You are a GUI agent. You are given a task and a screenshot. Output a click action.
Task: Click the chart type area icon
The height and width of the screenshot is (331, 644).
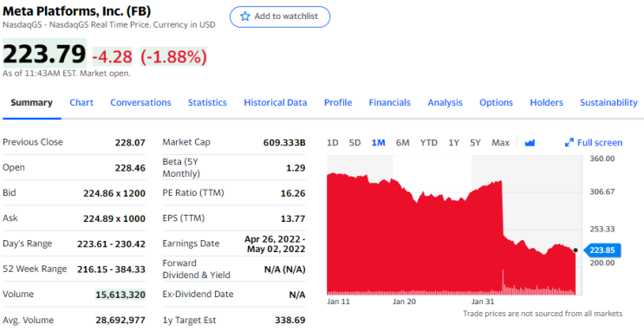530,142
